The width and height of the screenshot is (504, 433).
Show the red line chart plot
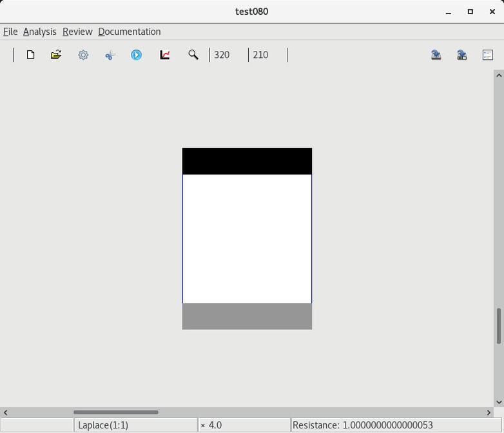[x=165, y=55]
